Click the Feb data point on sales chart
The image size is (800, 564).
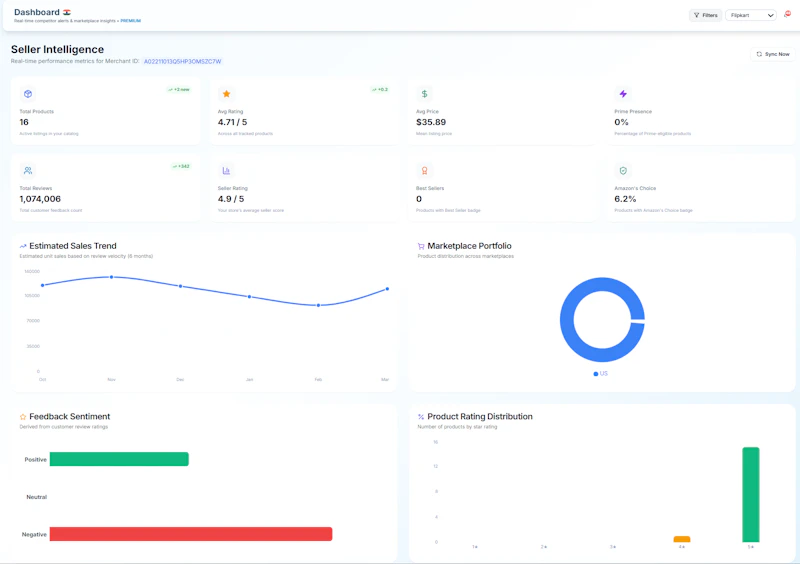tap(318, 305)
